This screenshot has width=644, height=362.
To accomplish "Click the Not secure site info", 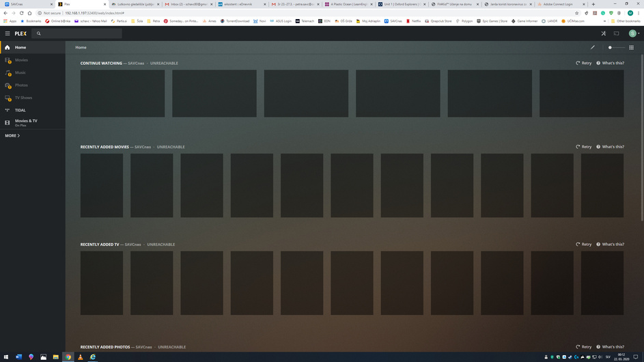I will point(49,13).
